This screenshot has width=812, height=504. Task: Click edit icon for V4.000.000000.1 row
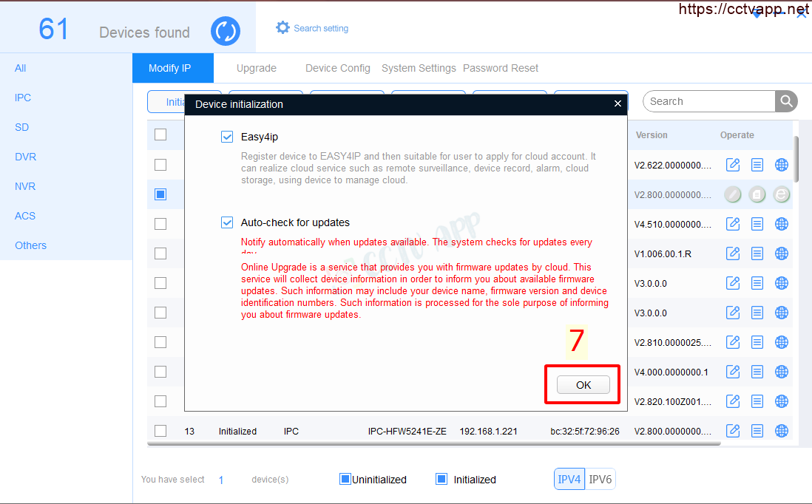[x=733, y=372]
